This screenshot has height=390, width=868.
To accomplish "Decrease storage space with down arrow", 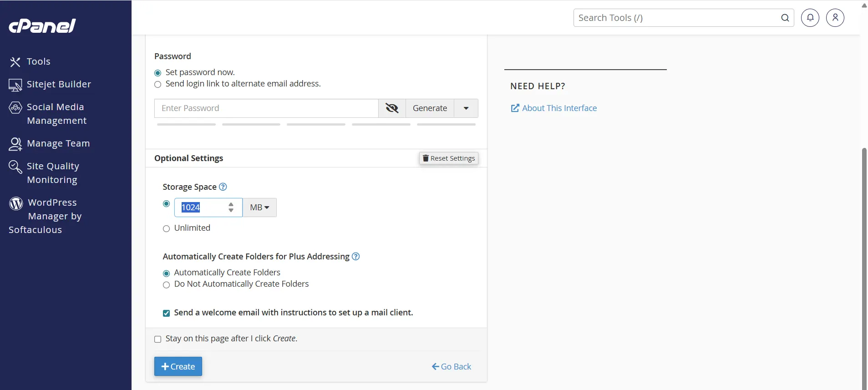I will 231,210.
